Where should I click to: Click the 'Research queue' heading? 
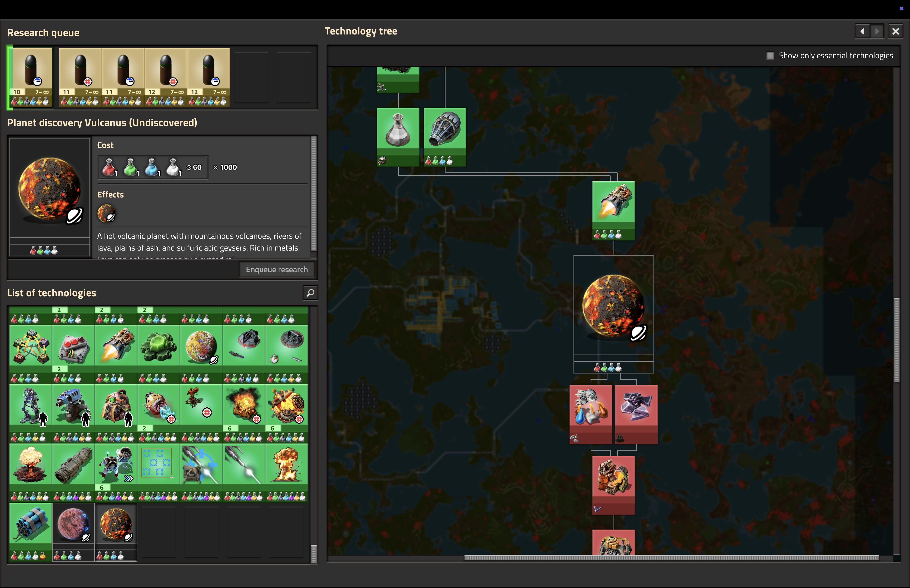[43, 32]
